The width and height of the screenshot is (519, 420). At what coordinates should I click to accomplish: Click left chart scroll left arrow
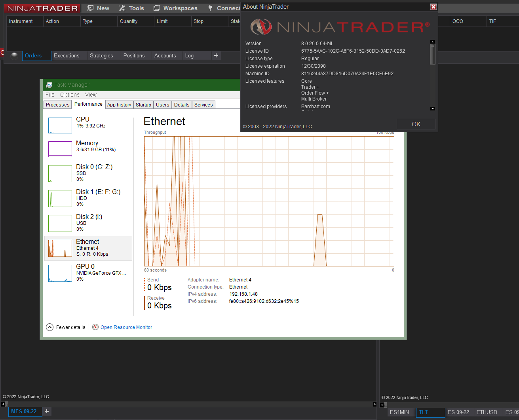pos(3,404)
